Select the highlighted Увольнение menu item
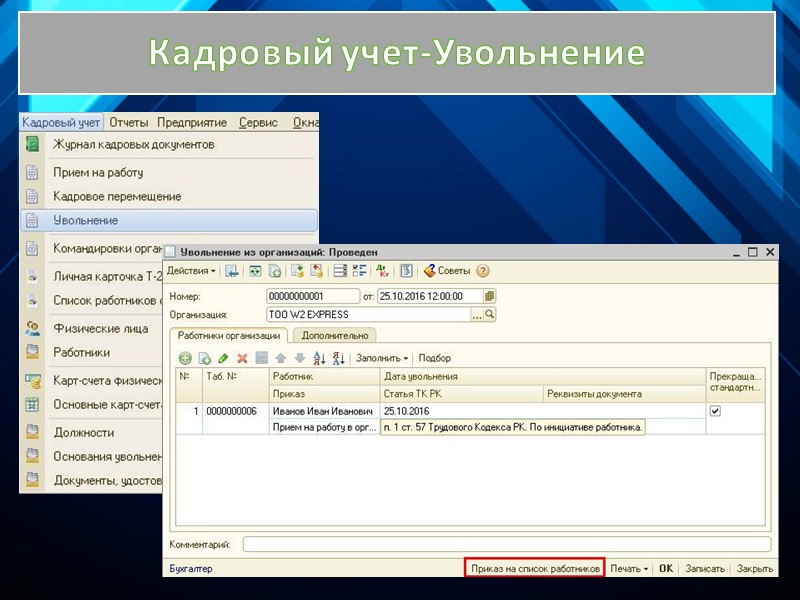The height and width of the screenshot is (600, 800). point(169,220)
